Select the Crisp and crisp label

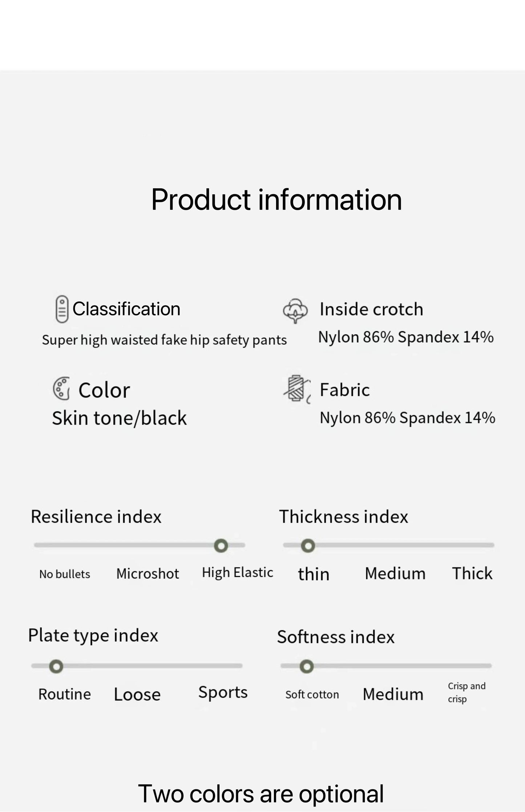[466, 692]
